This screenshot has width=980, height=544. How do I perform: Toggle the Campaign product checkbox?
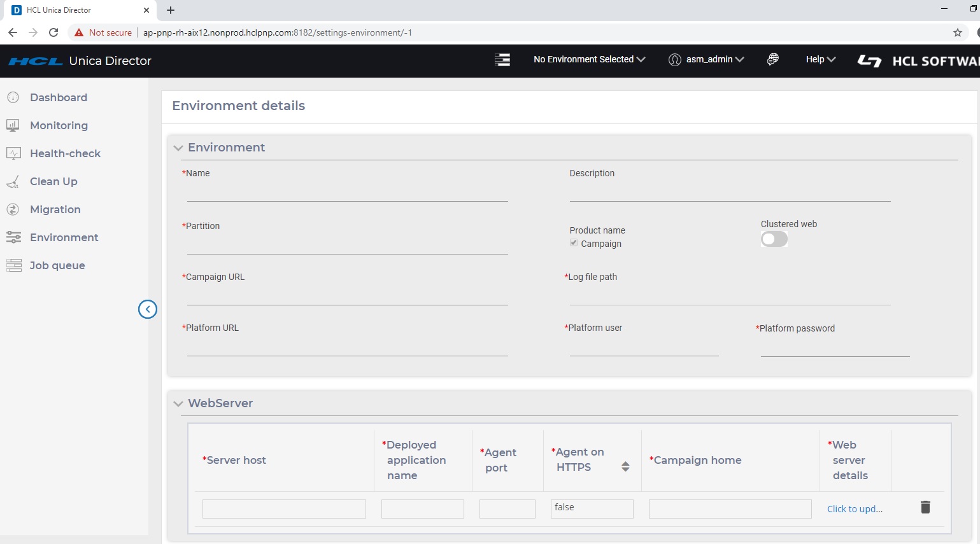574,243
